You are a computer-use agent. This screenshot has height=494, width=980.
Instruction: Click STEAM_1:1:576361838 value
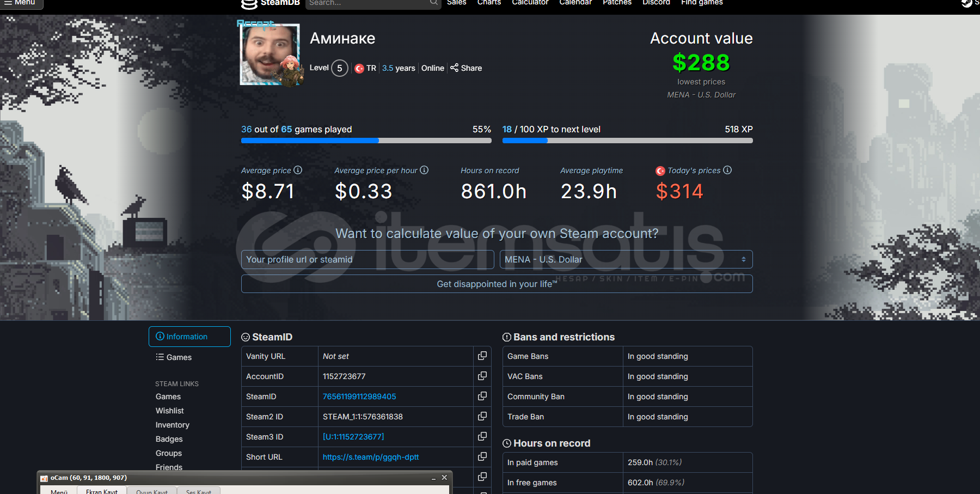point(363,417)
